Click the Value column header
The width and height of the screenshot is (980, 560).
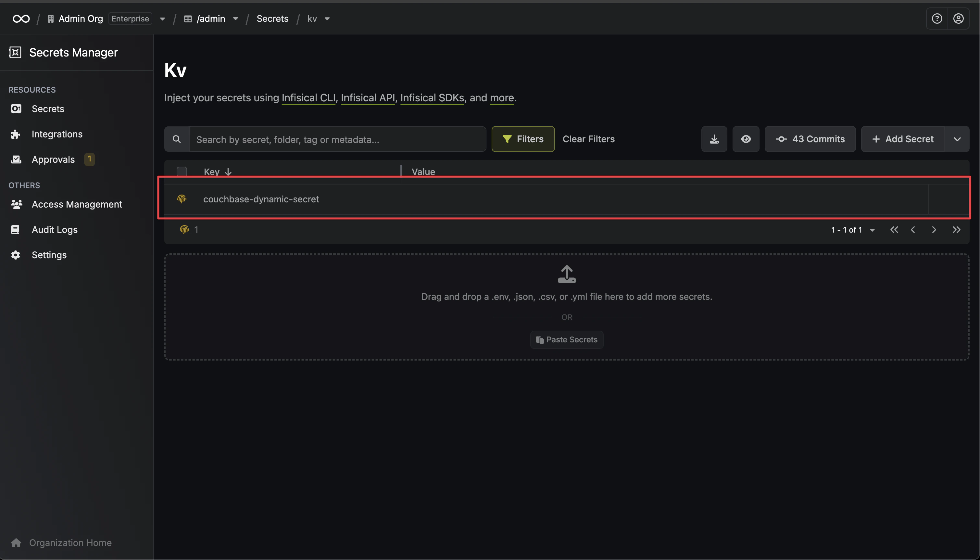point(423,172)
